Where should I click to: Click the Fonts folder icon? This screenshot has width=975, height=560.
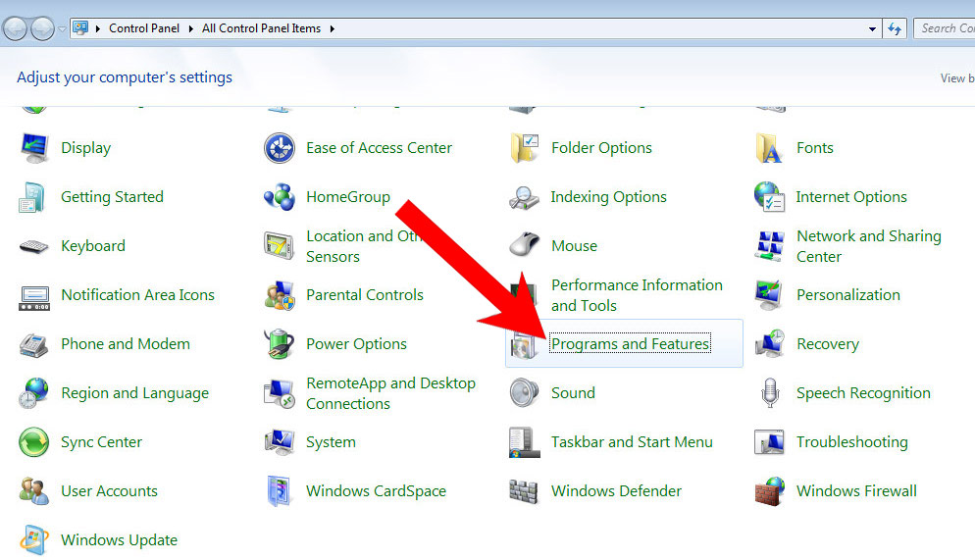tap(769, 148)
